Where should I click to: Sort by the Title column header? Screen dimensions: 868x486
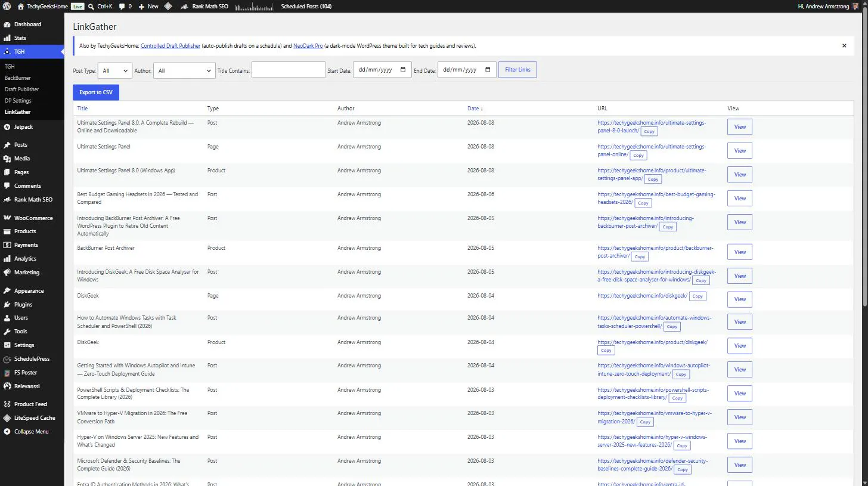pos(82,109)
